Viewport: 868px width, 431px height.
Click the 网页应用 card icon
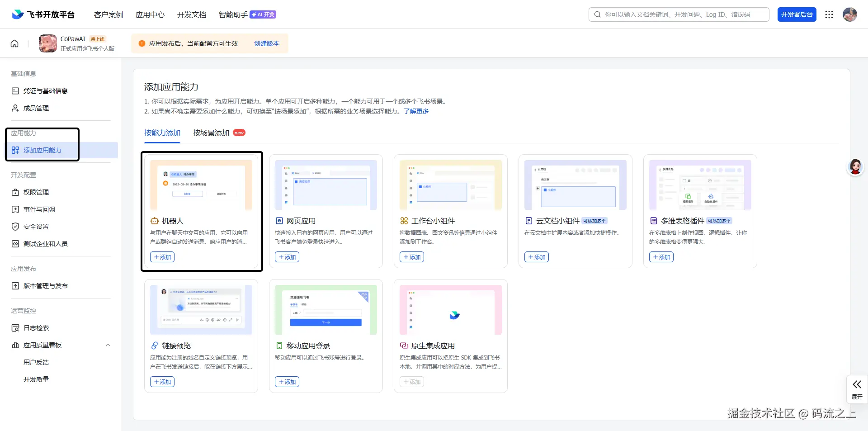coord(279,221)
